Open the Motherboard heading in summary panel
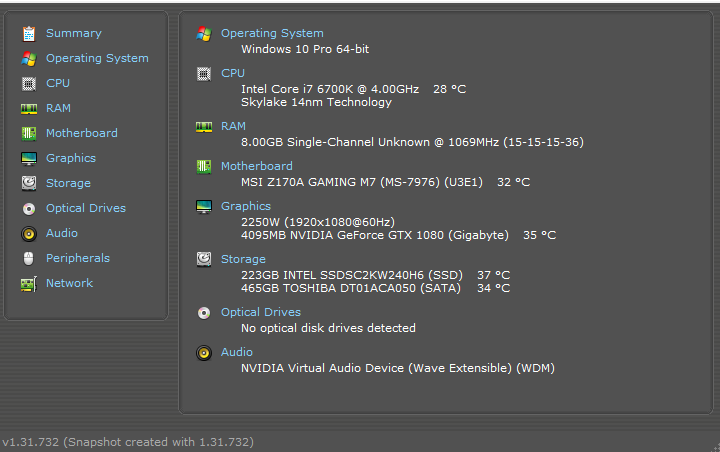 click(257, 166)
